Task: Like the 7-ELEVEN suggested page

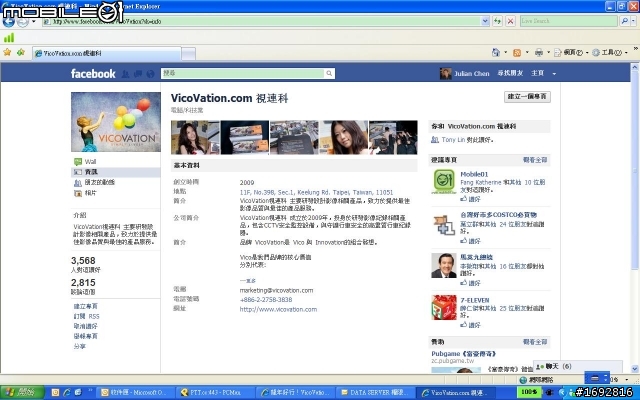Action: (470, 325)
